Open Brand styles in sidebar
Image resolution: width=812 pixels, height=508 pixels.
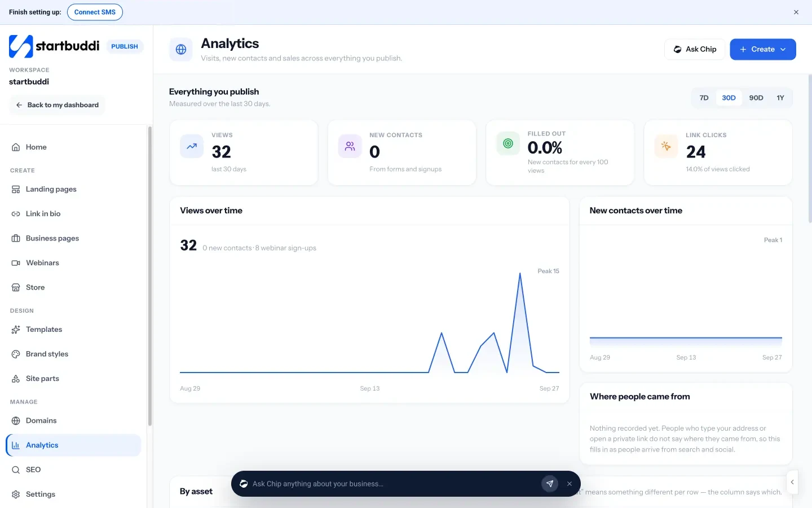(73, 354)
